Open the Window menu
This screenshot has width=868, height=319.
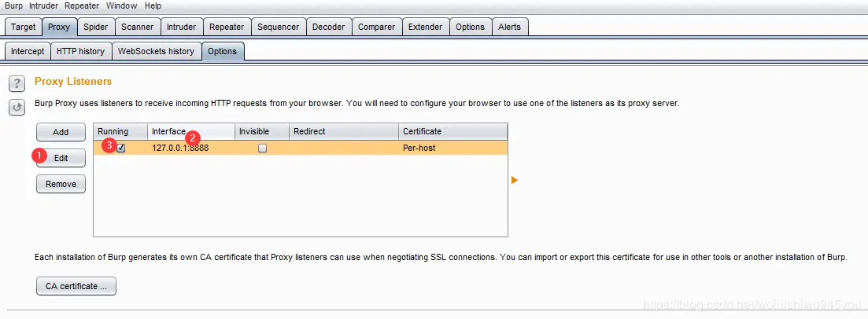click(121, 6)
